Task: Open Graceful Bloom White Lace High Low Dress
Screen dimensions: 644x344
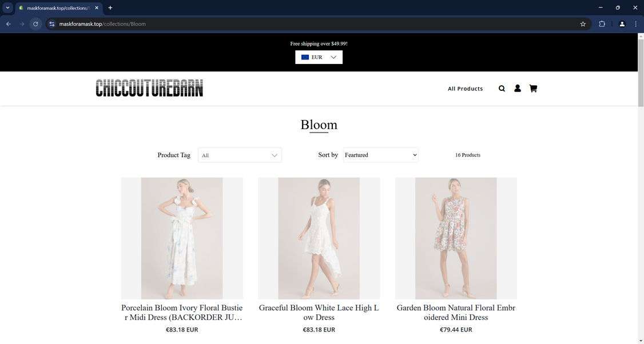Action: tap(319, 313)
